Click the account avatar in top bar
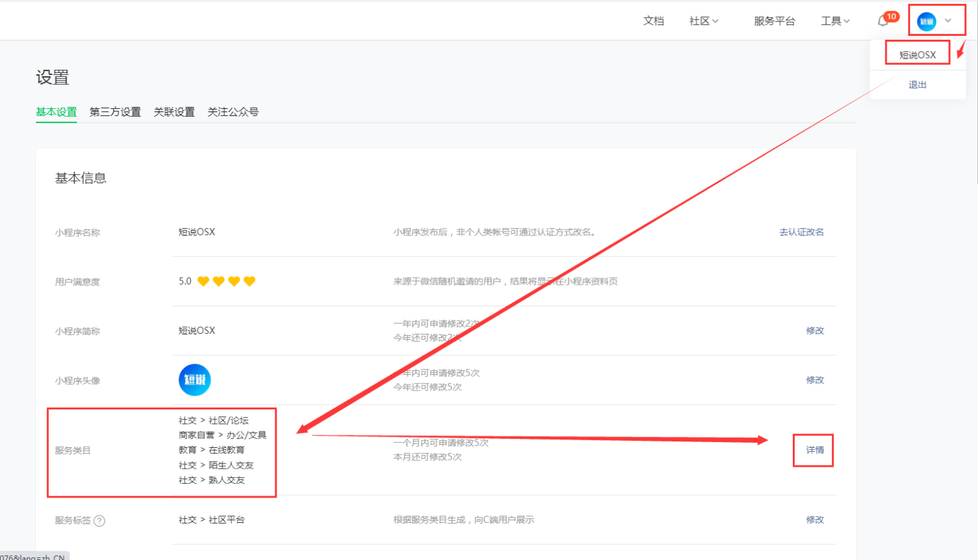Screen dimensions: 978x560 [926, 22]
